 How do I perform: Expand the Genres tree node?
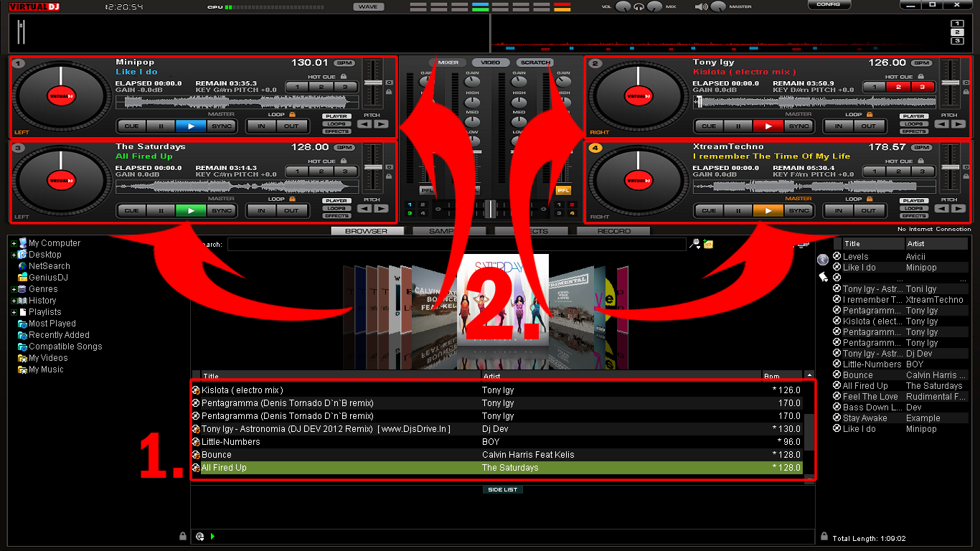pyautogui.click(x=14, y=289)
